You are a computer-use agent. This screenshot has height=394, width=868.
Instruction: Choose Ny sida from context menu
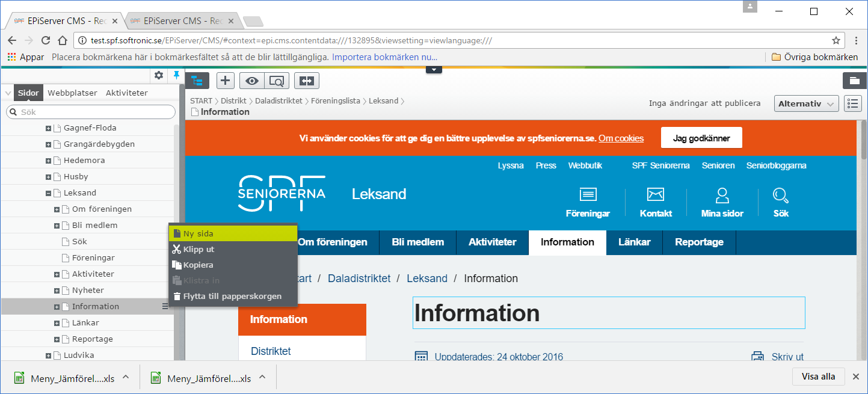233,233
